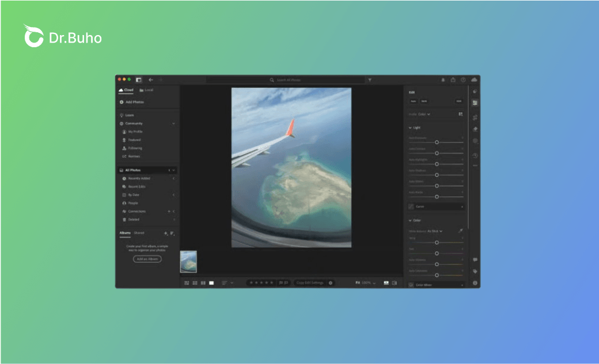Click the Add an Album button
599x364 pixels.
click(x=147, y=259)
